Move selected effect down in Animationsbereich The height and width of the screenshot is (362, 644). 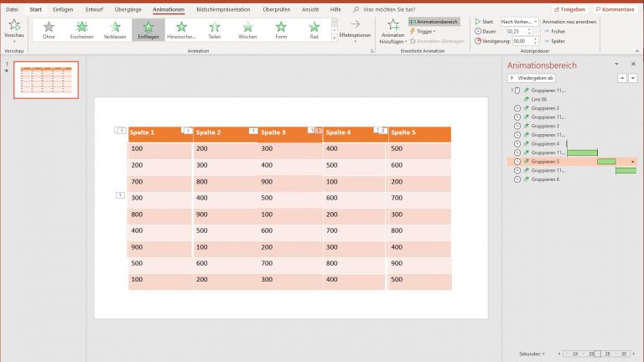point(633,78)
